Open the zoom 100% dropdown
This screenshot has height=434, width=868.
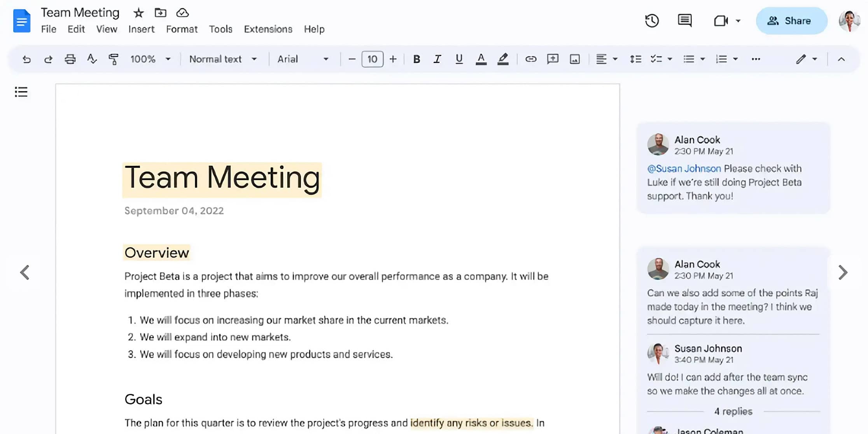click(x=150, y=59)
